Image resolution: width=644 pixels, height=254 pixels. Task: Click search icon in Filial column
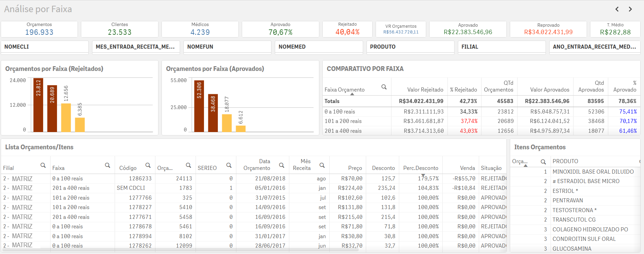point(43,166)
